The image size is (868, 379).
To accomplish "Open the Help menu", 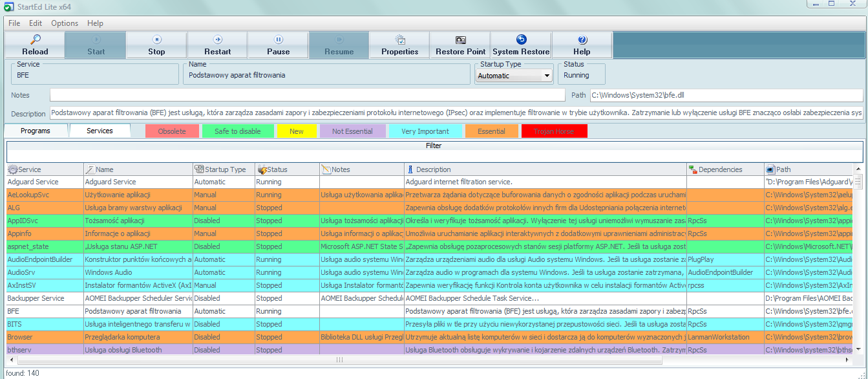I will (95, 23).
